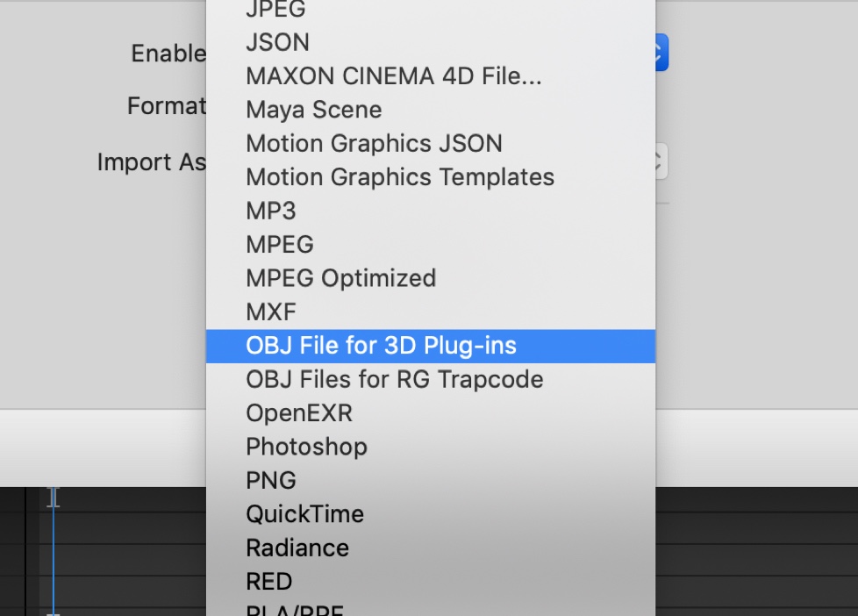
Task: Choose MP3 format option
Action: coord(431,211)
